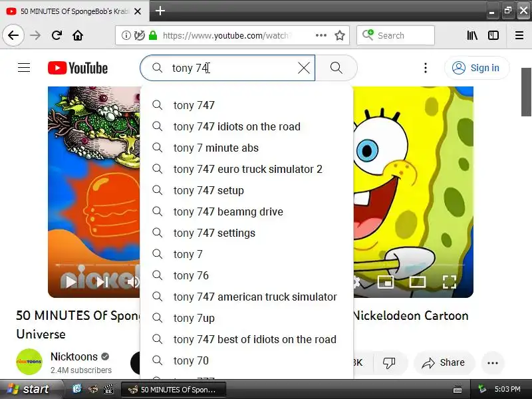Dislike the video with thumbs-down
Screen dimensions: 532x399
pyautogui.click(x=389, y=362)
